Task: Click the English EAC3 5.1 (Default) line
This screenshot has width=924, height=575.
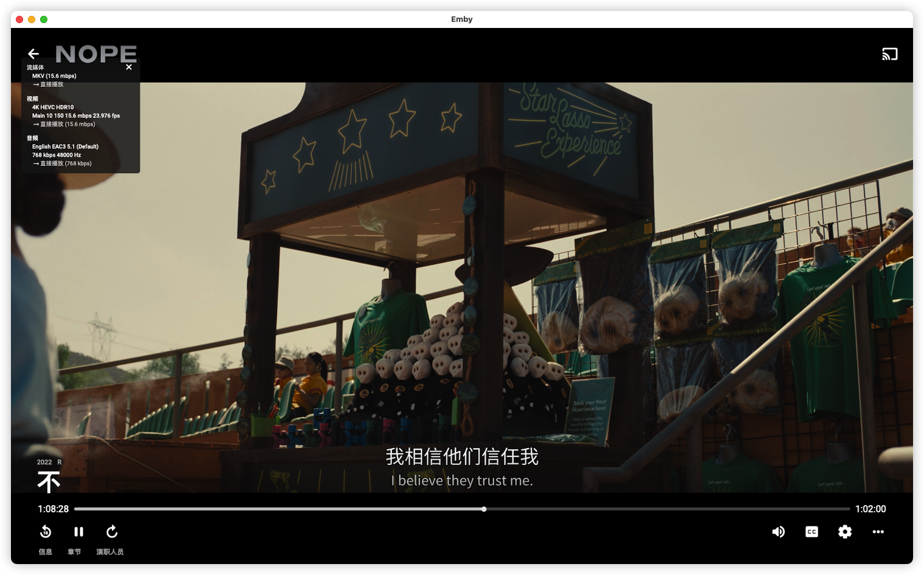Action: click(x=65, y=146)
